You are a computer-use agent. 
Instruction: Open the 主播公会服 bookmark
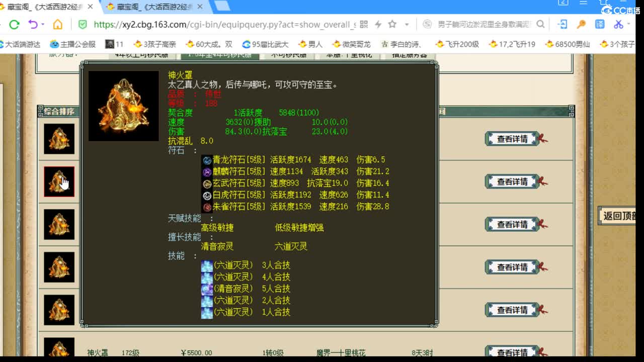pyautogui.click(x=73, y=44)
